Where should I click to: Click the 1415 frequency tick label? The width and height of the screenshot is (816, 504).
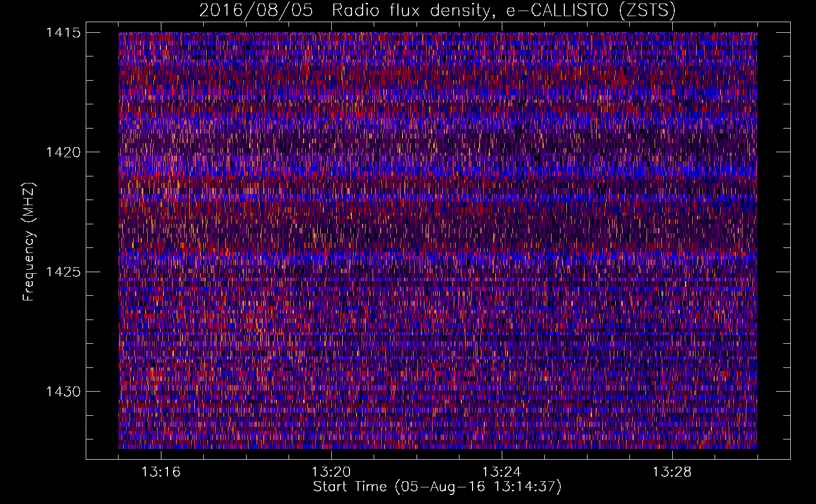click(64, 33)
